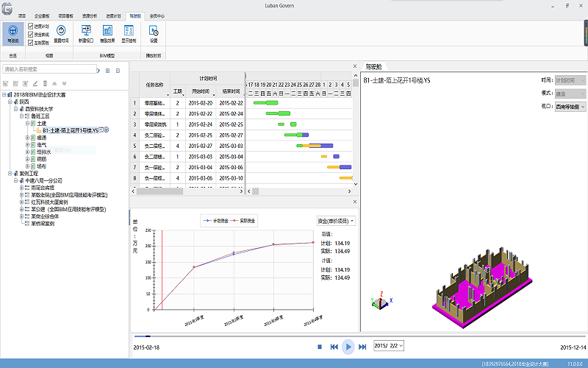Switch to the 项目 ribbon tab
The height and width of the screenshot is (368, 588).
pyautogui.click(x=22, y=16)
